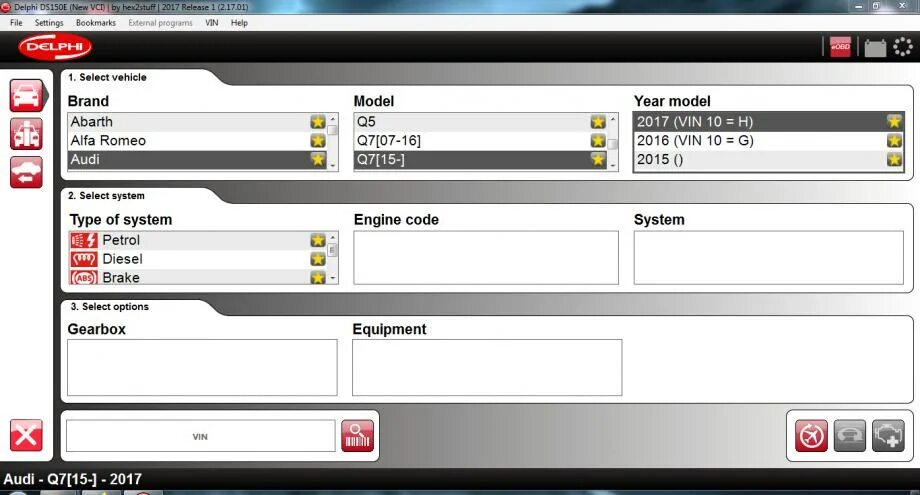Open the External programs menu

click(x=160, y=23)
